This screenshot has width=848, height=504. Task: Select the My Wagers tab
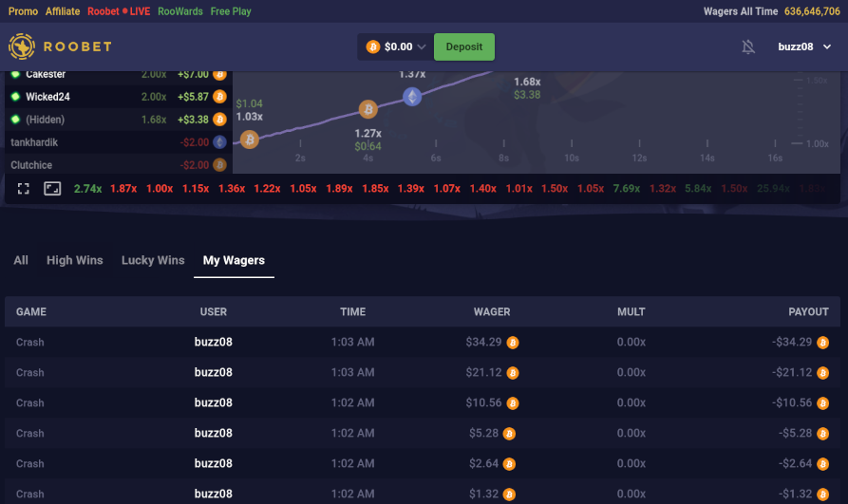234,260
